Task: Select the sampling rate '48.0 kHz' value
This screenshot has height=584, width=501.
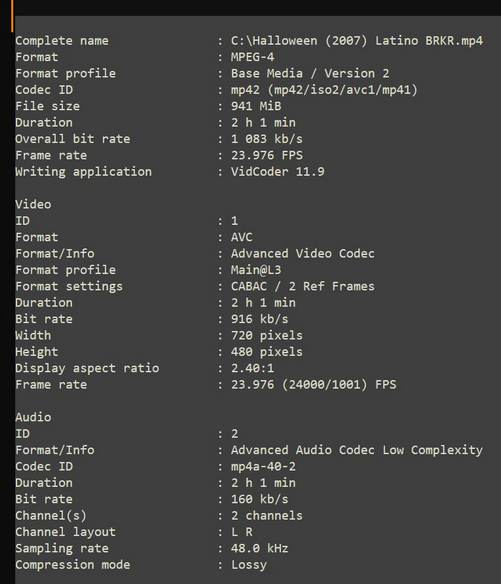Action: click(260, 548)
